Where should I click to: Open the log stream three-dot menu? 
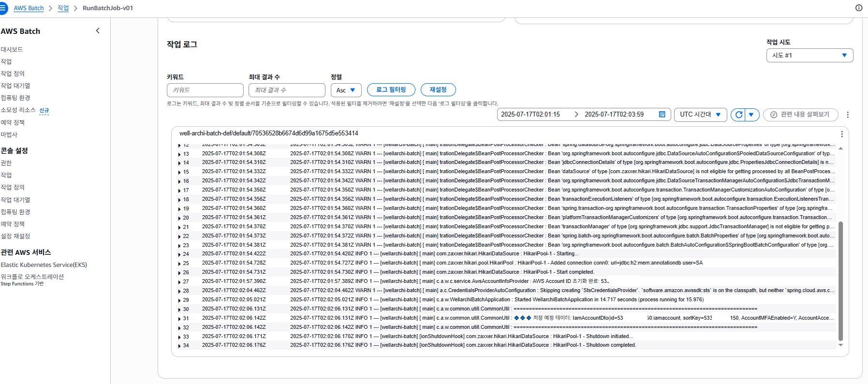841,134
